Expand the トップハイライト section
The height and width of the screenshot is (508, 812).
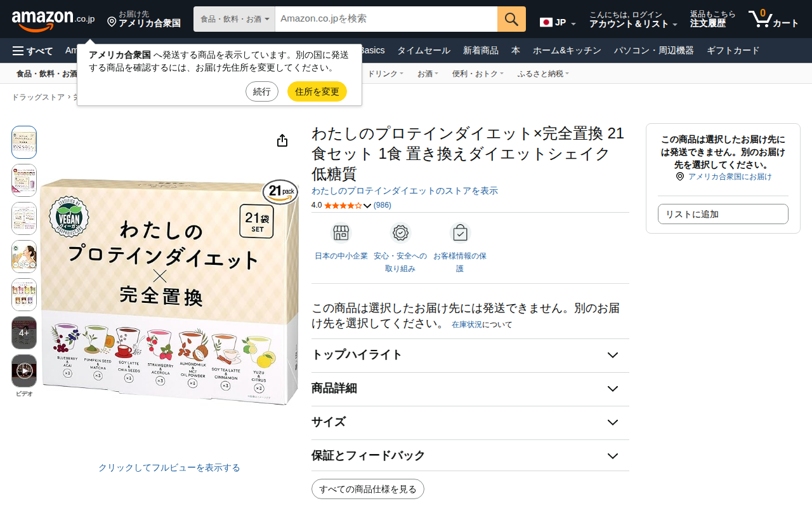(470, 355)
